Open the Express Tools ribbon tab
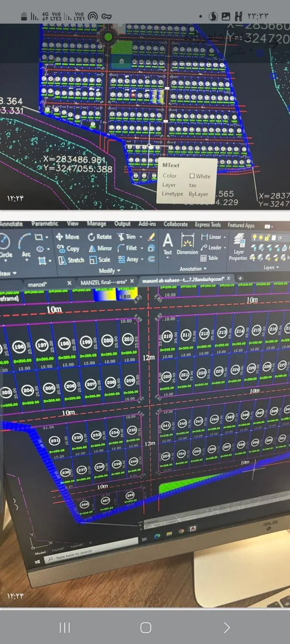 pos(208,225)
